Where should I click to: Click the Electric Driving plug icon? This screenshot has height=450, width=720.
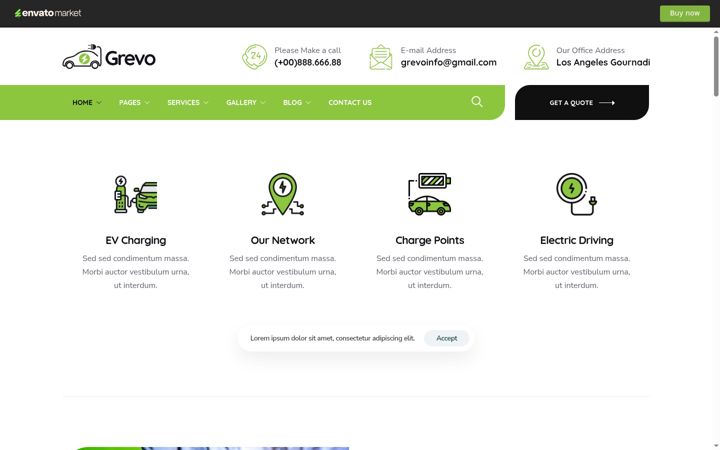pos(576,194)
